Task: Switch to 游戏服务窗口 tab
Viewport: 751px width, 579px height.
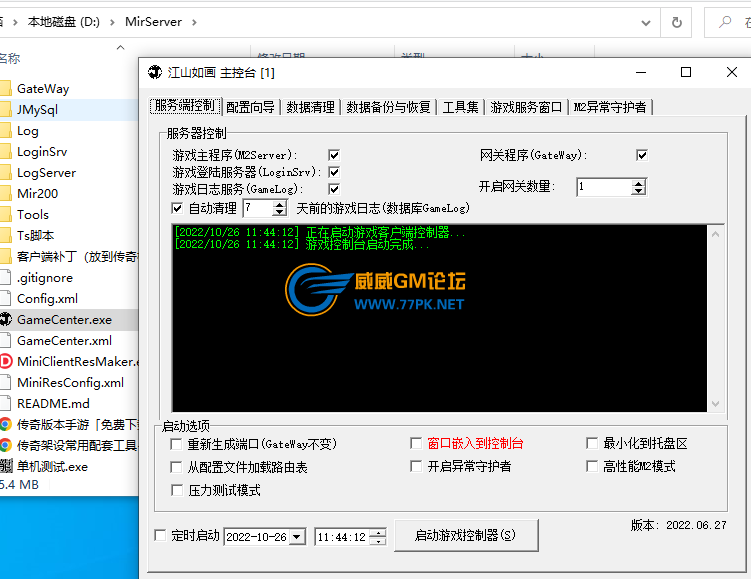Action: pyautogui.click(x=526, y=107)
